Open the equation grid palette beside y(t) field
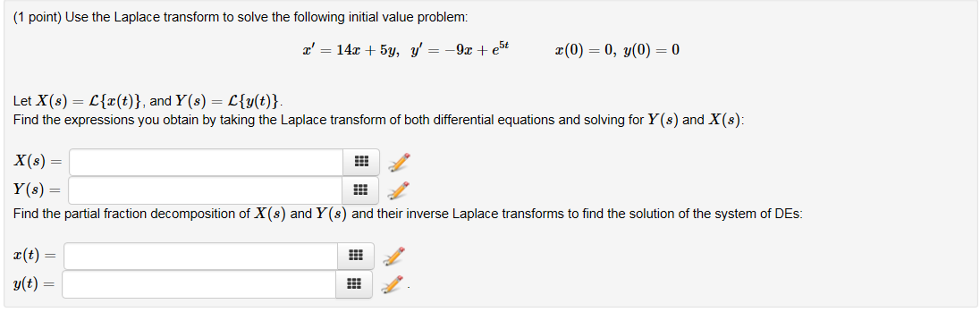Image resolution: width=980 pixels, height=312 pixels. click(353, 284)
